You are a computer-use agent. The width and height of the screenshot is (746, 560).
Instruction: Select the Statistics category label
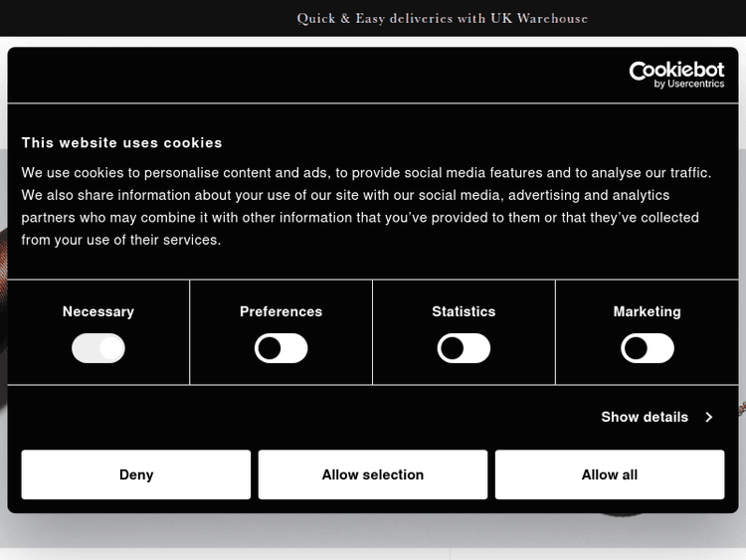[x=464, y=311]
